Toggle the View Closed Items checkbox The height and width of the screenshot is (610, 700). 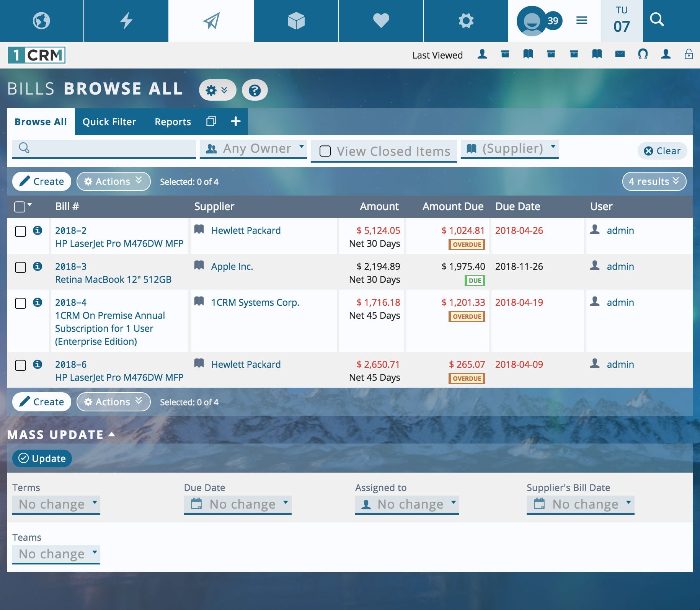(325, 151)
